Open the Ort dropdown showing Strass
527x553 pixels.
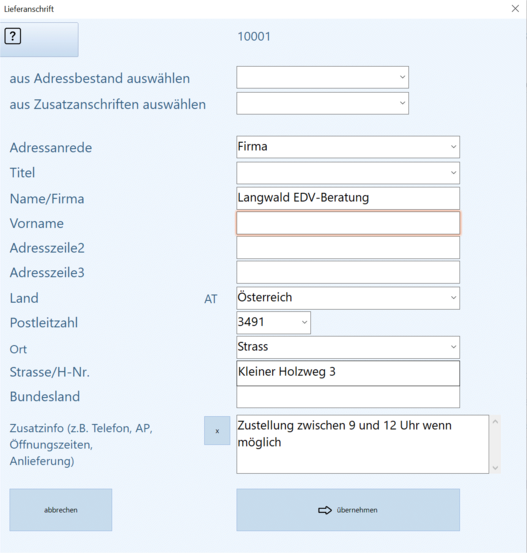click(348, 347)
